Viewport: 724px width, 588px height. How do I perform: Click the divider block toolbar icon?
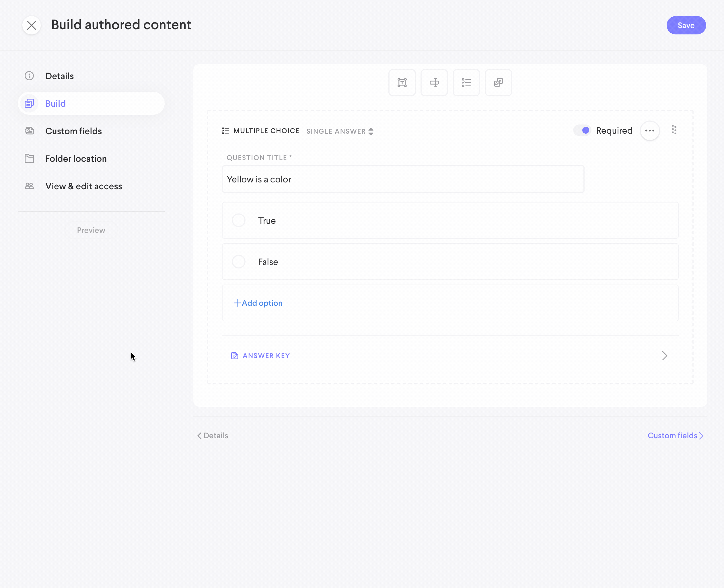coord(434,83)
